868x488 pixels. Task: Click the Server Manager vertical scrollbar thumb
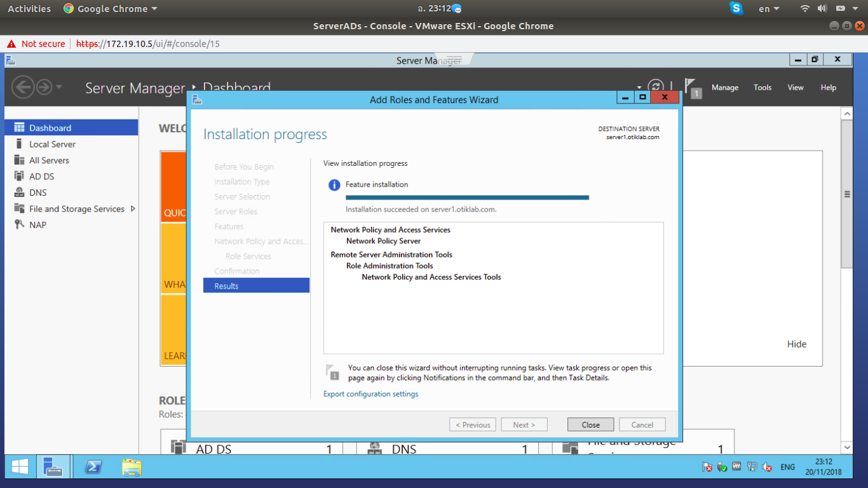(846, 194)
